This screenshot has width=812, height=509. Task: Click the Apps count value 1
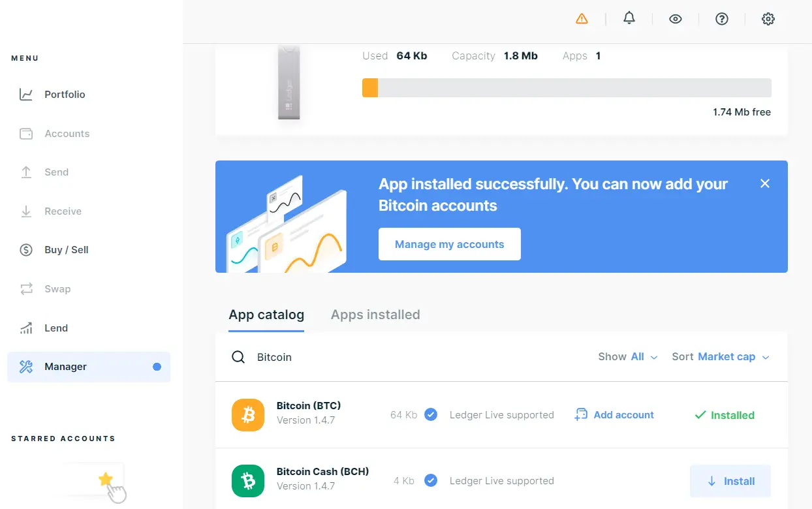pos(598,56)
